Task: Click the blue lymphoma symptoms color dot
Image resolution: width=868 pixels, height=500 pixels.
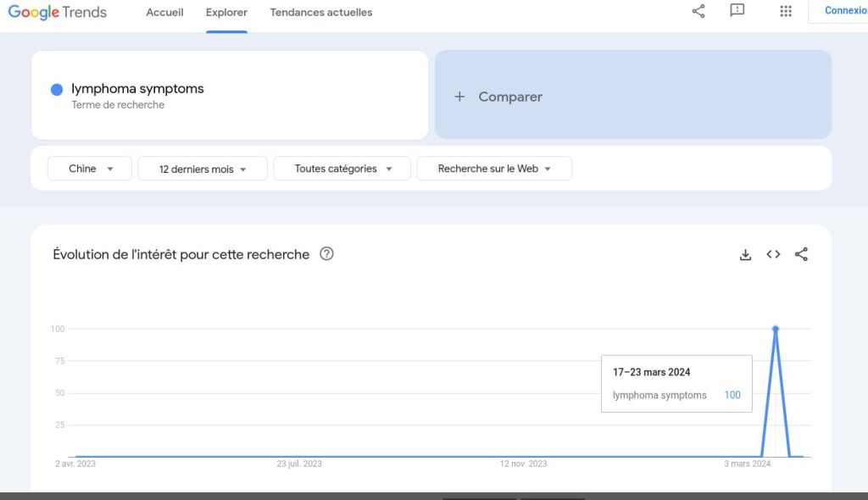Action: tap(57, 90)
